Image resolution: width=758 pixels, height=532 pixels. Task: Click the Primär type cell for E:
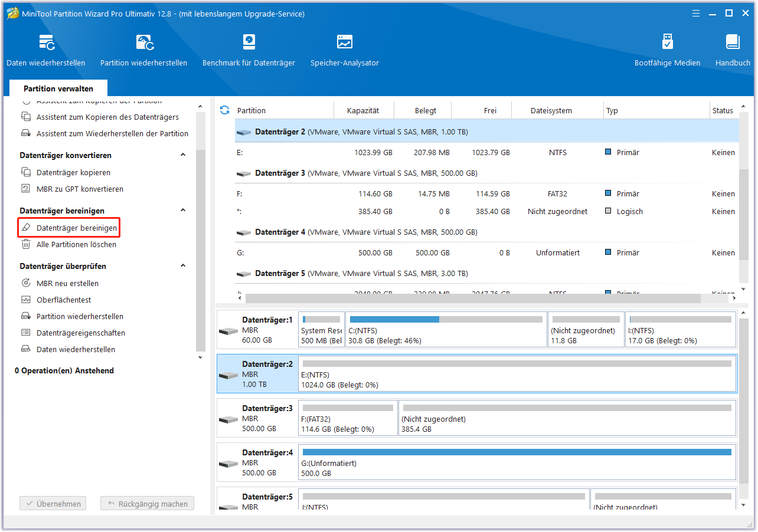[x=622, y=153]
